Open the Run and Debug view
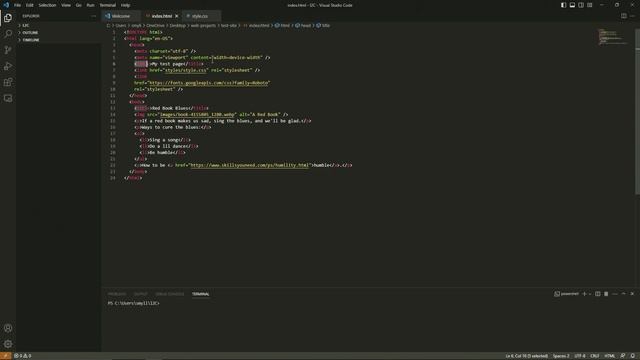This screenshot has width=640, height=360. 8,66
